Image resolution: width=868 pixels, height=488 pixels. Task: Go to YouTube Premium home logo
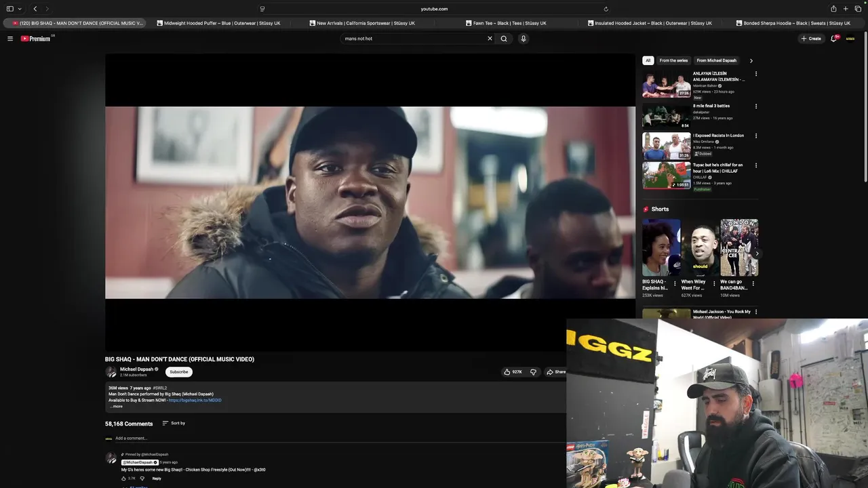click(36, 39)
